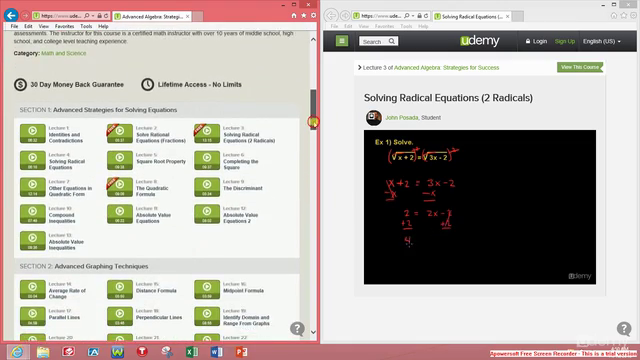Image resolution: width=640 pixels, height=360 pixels.
Task: Click the Udemy logo in header
Action: 480,41
